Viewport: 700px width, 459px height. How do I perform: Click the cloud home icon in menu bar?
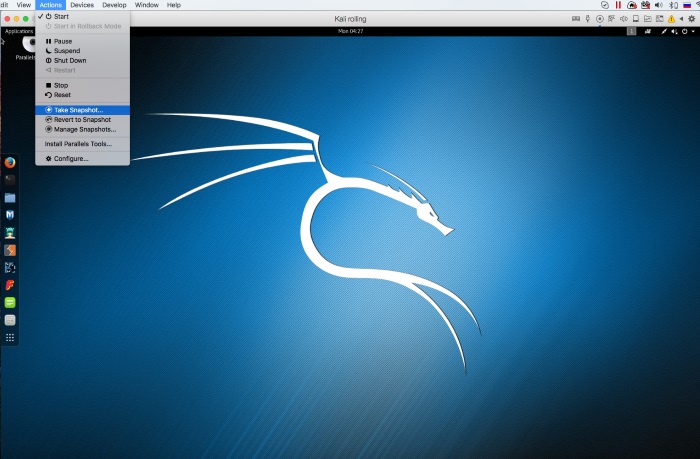coord(632,5)
